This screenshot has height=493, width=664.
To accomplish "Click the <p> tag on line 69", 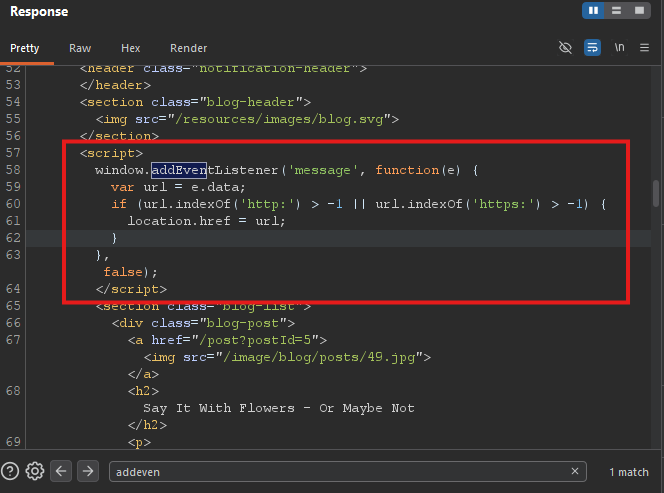I will [139, 443].
